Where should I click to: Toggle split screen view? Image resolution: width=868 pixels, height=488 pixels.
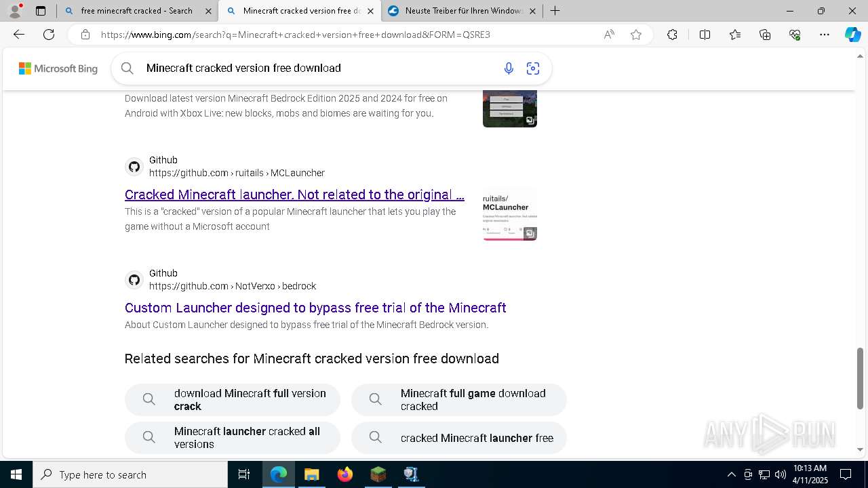(x=705, y=35)
